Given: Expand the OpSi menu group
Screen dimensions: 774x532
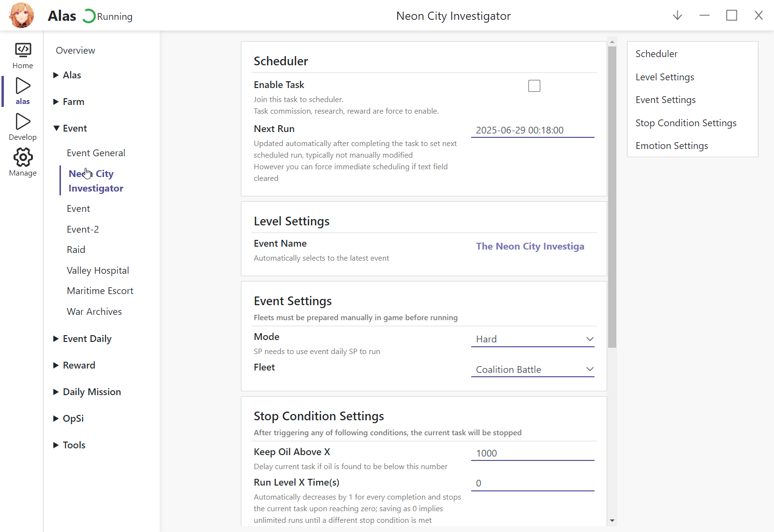Looking at the screenshot, I should point(68,418).
